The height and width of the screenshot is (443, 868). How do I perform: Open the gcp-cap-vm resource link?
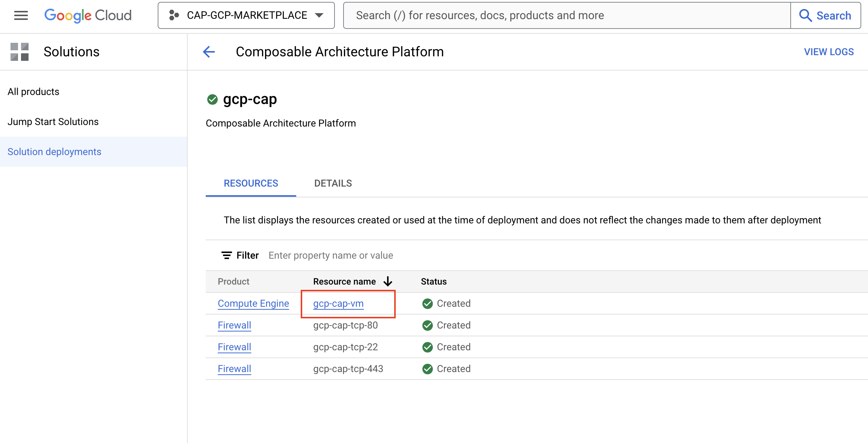[x=338, y=304]
